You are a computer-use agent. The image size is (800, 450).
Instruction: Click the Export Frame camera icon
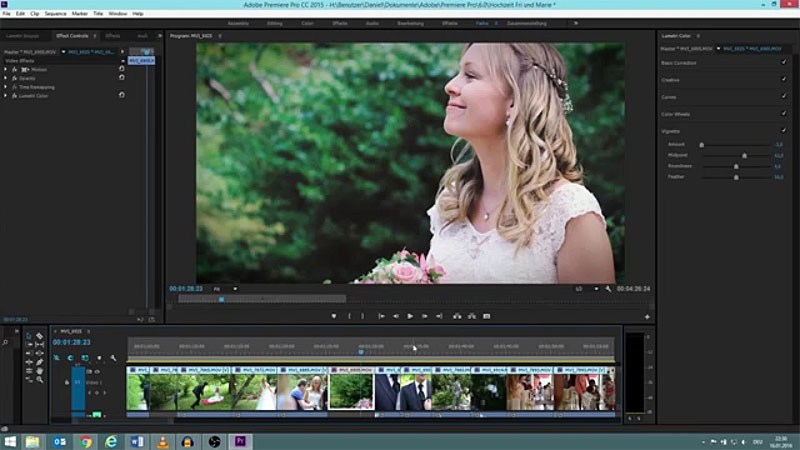point(487,316)
